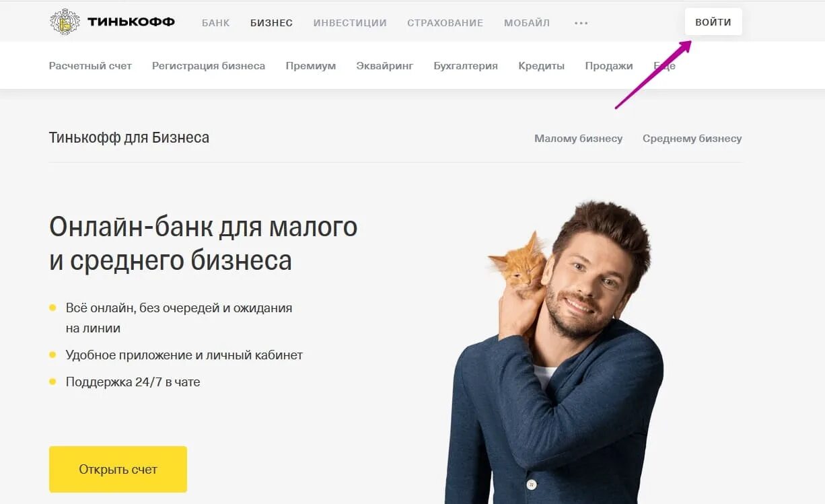Open the ИНВЕСТИЦИИ section
825x504 pixels.
(x=350, y=23)
